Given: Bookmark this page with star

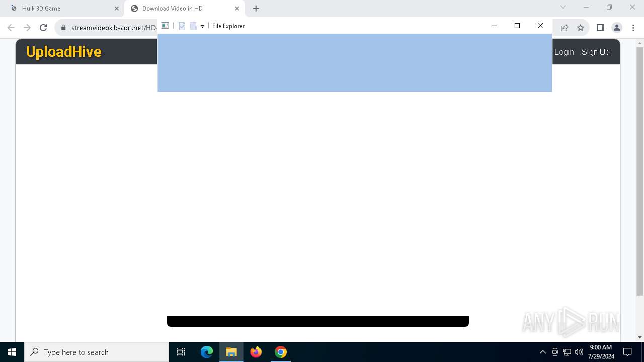Looking at the screenshot, I should tap(581, 28).
